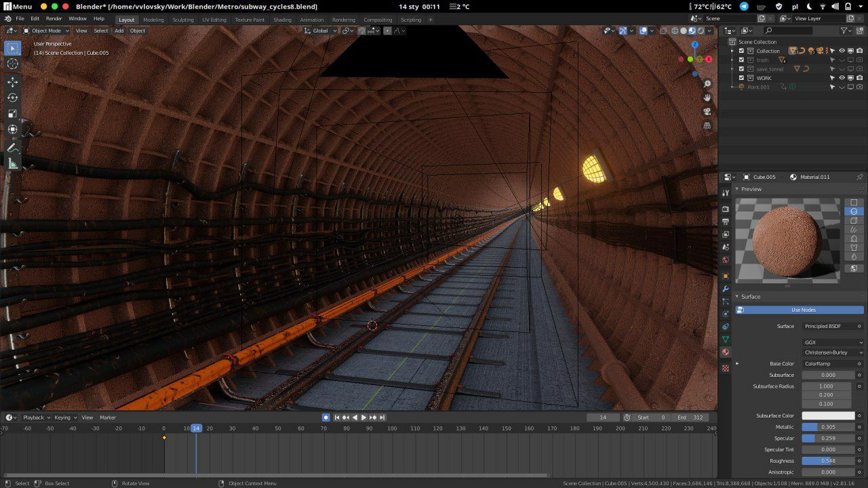
Task: Open the Global transform orientation dropdown
Action: tap(319, 30)
